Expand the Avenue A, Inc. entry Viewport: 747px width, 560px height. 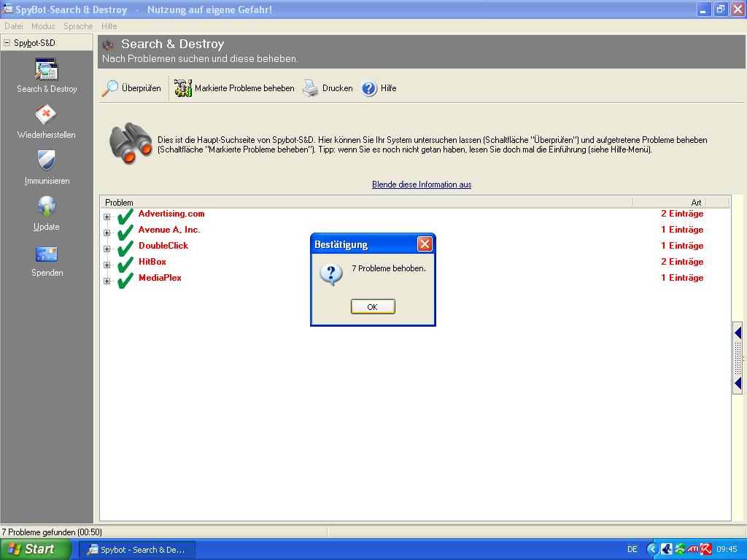click(107, 233)
